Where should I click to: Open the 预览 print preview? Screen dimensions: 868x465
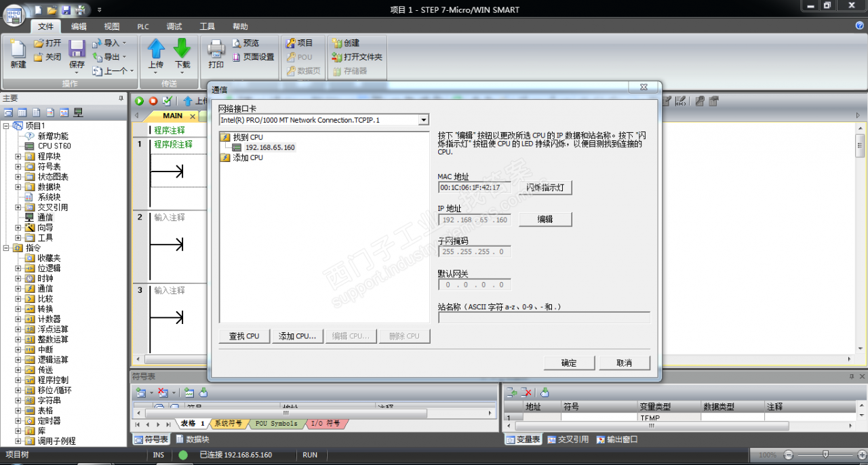[245, 43]
